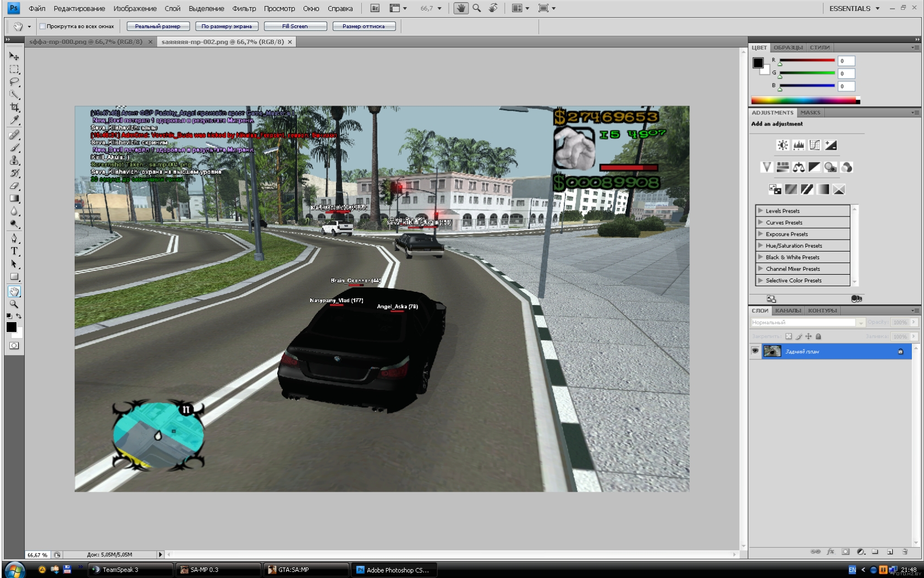Launch Adobe Bridge from the Br icon
Image resolution: width=924 pixels, height=578 pixels.
pyautogui.click(x=375, y=8)
